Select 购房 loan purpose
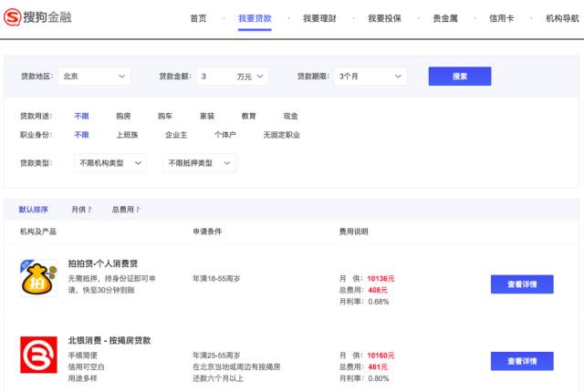 point(123,116)
